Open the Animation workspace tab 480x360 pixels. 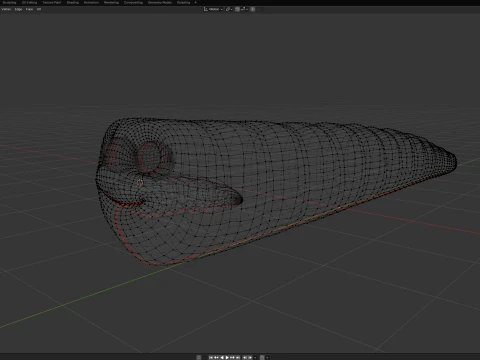pos(91,2)
